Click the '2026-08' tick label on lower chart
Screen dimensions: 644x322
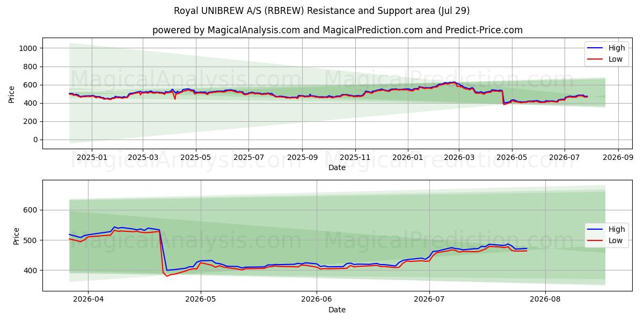pyautogui.click(x=545, y=300)
